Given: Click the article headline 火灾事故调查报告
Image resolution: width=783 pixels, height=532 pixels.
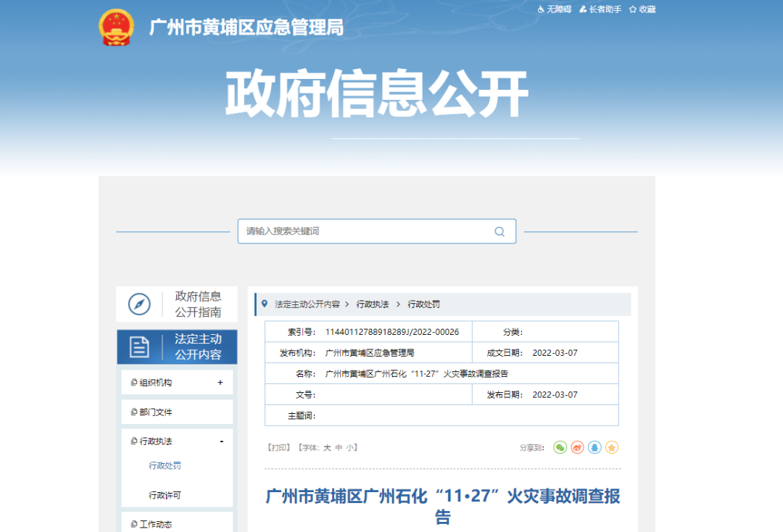Looking at the screenshot, I should pyautogui.click(x=442, y=506).
